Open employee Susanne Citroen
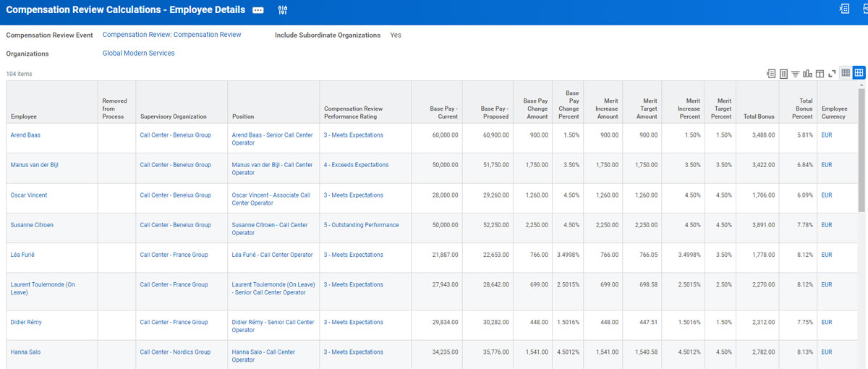868x369 pixels. click(x=32, y=225)
